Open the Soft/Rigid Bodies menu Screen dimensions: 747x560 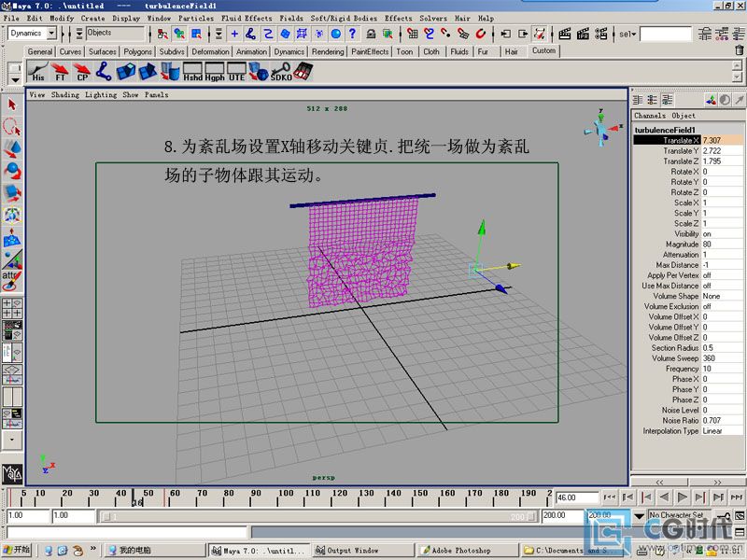[344, 18]
